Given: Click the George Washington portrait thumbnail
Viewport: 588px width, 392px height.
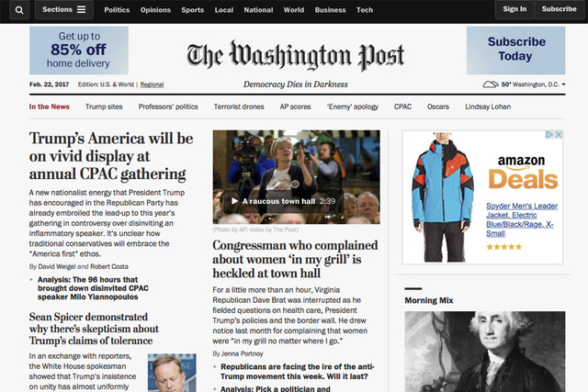Looking at the screenshot, I should point(485,352).
